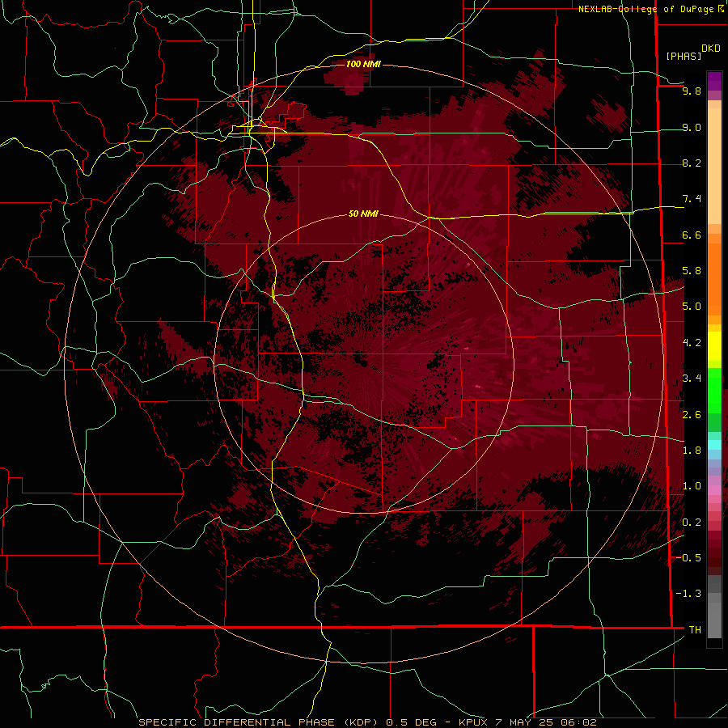Screen dimensions: 728x728
Task: Select the -0.5 scale value
Action: [688, 558]
